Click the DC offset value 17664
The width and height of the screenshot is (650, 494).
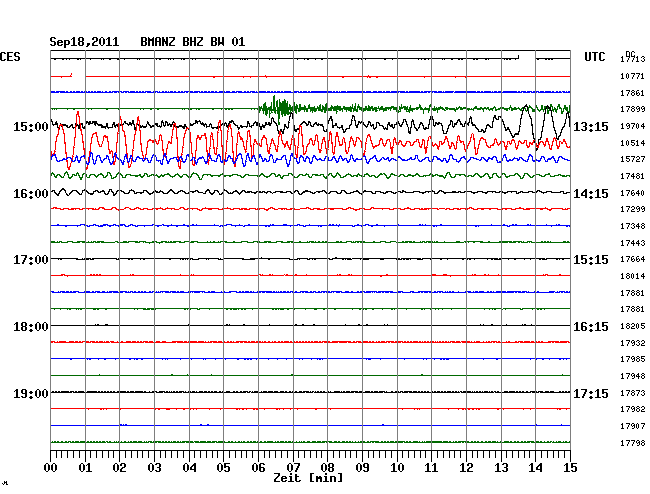coord(633,259)
